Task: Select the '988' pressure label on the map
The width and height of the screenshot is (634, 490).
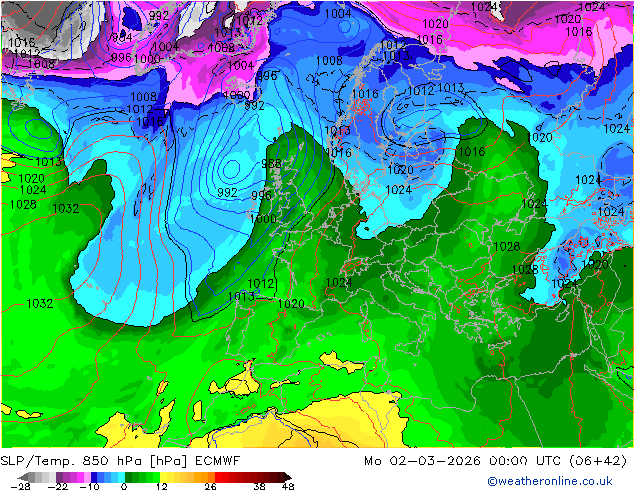Action: (x=271, y=163)
